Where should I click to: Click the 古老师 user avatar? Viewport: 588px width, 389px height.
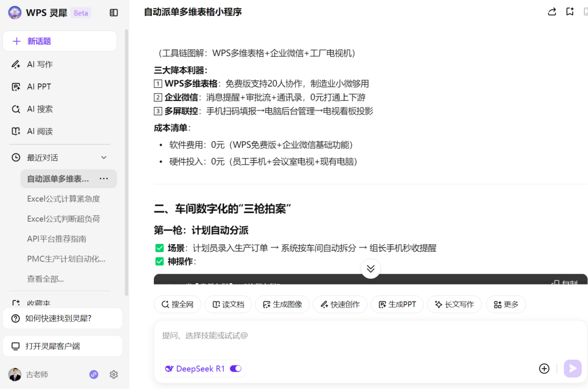point(14,375)
